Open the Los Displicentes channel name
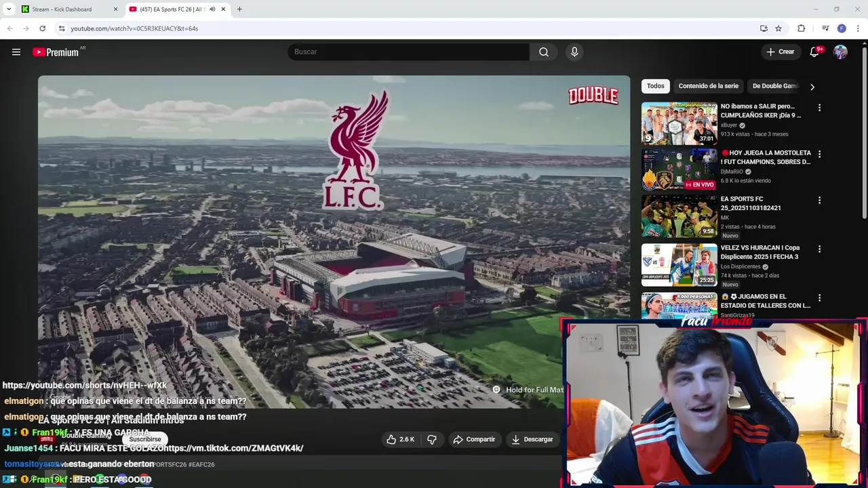This screenshot has width=868, height=488. pyautogui.click(x=741, y=267)
